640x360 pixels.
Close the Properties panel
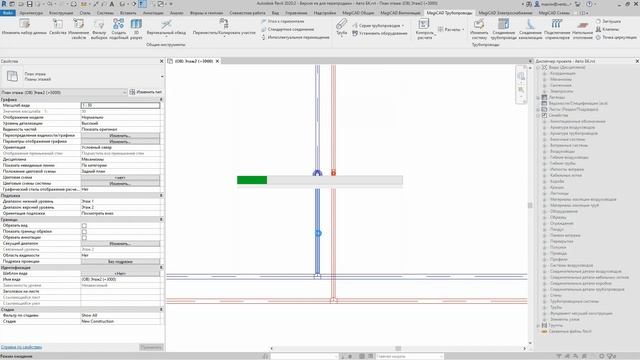pyautogui.click(x=161, y=61)
